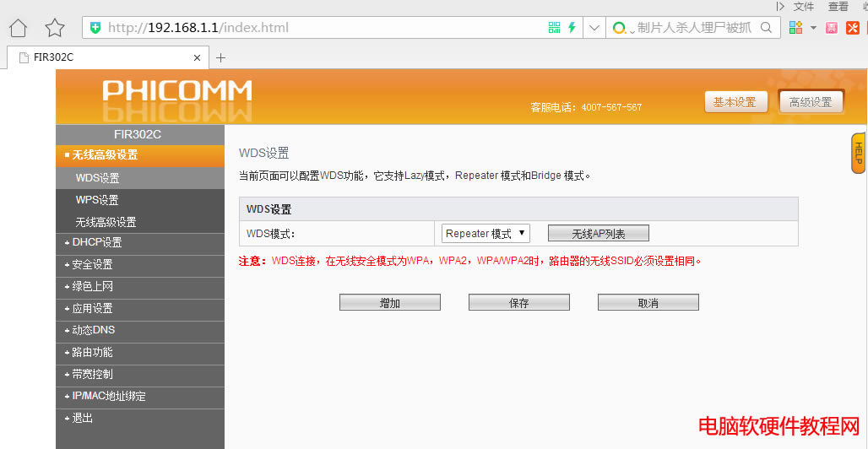The image size is (868, 449).
Task: Switch to 基本设置 tab
Action: coord(735,102)
